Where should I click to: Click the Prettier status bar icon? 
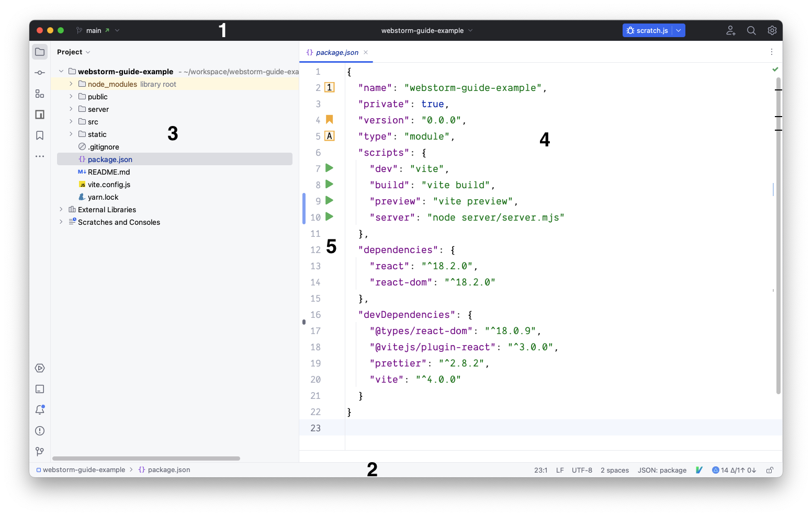699,470
